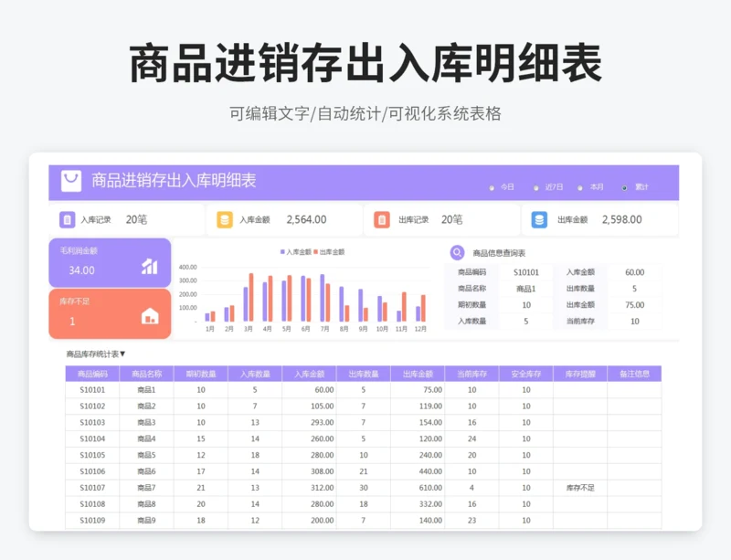
Task: Click the orange 出库记录 clipboard icon
Action: pyautogui.click(x=382, y=219)
